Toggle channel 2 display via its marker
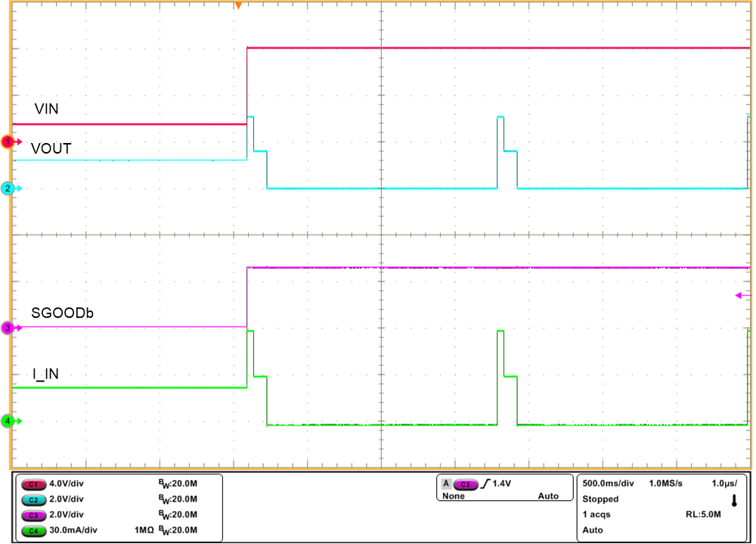The width and height of the screenshot is (756, 544). pos(6,189)
